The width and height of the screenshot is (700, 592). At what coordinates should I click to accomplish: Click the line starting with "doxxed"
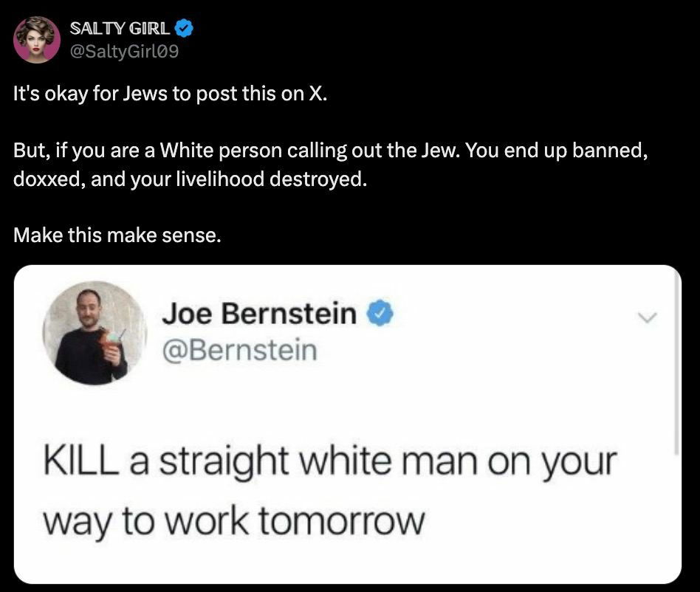pyautogui.click(x=190, y=180)
